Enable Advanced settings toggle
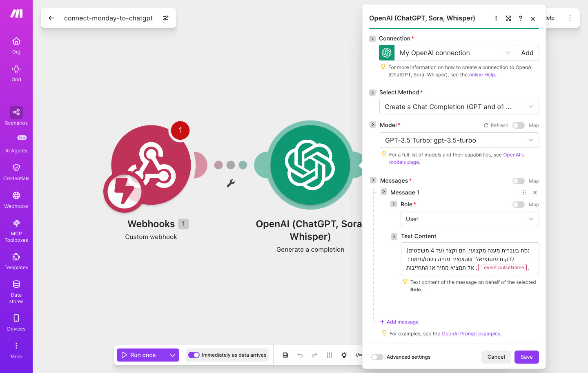This screenshot has width=588, height=373. click(377, 357)
